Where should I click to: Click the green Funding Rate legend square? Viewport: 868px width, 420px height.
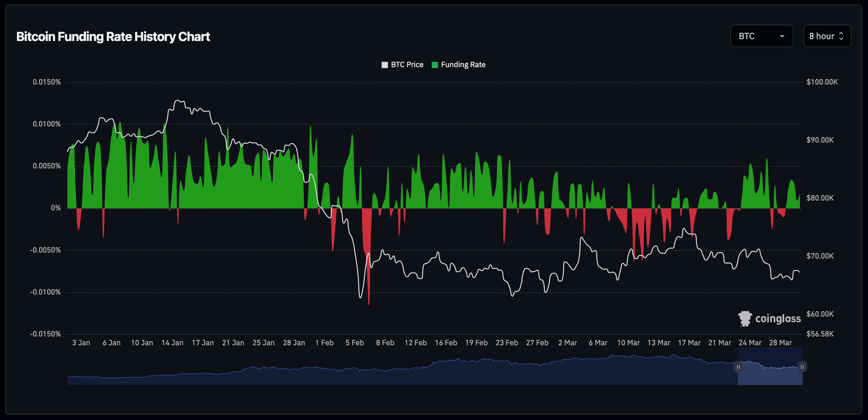coord(435,65)
